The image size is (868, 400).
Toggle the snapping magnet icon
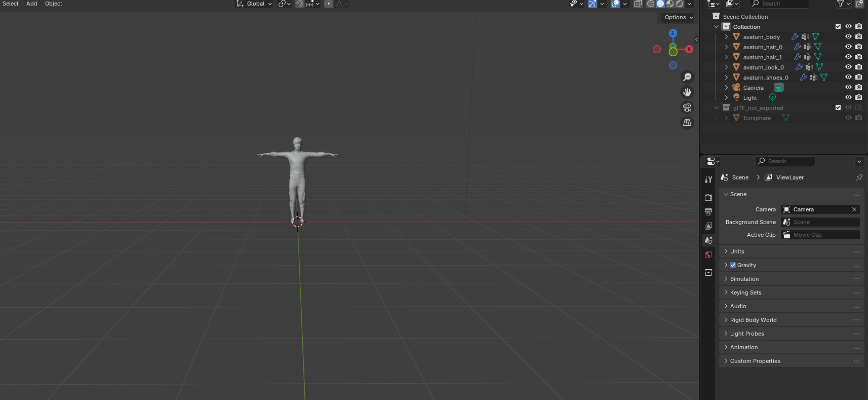click(300, 4)
